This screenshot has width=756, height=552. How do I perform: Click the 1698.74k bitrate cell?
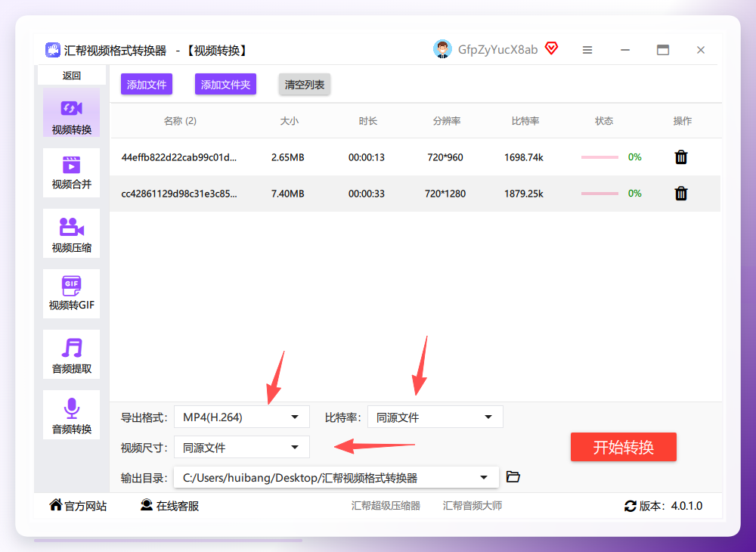[x=524, y=157]
